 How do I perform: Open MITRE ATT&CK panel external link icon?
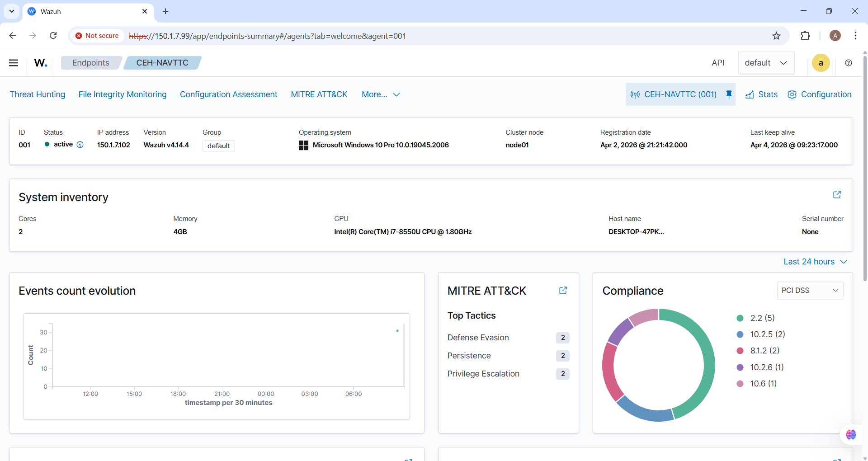[x=563, y=291]
